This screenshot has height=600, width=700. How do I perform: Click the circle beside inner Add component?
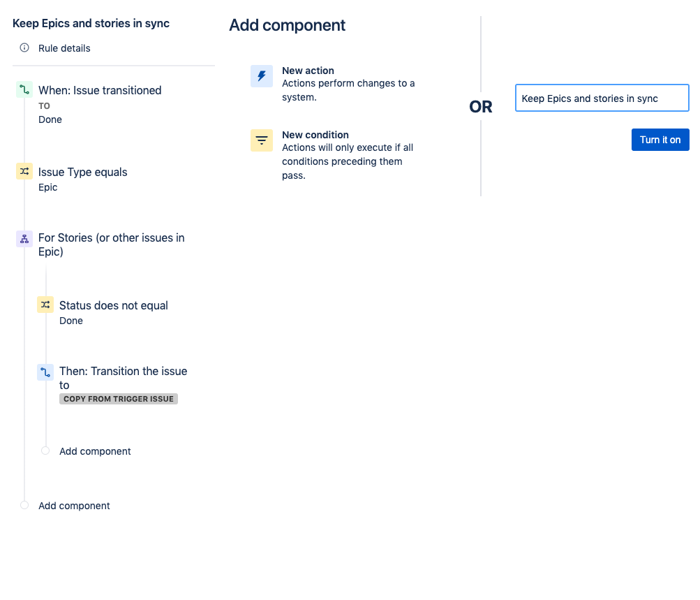[x=45, y=451]
